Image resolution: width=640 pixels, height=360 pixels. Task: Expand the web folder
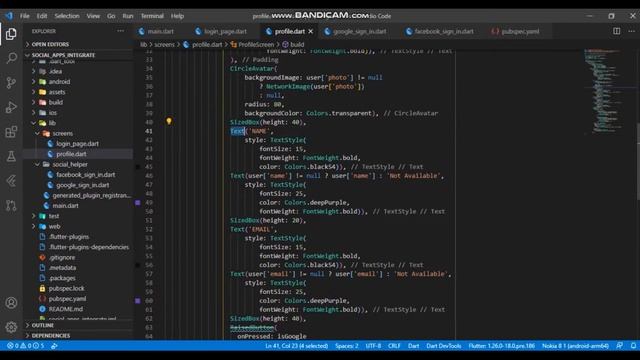click(54, 226)
